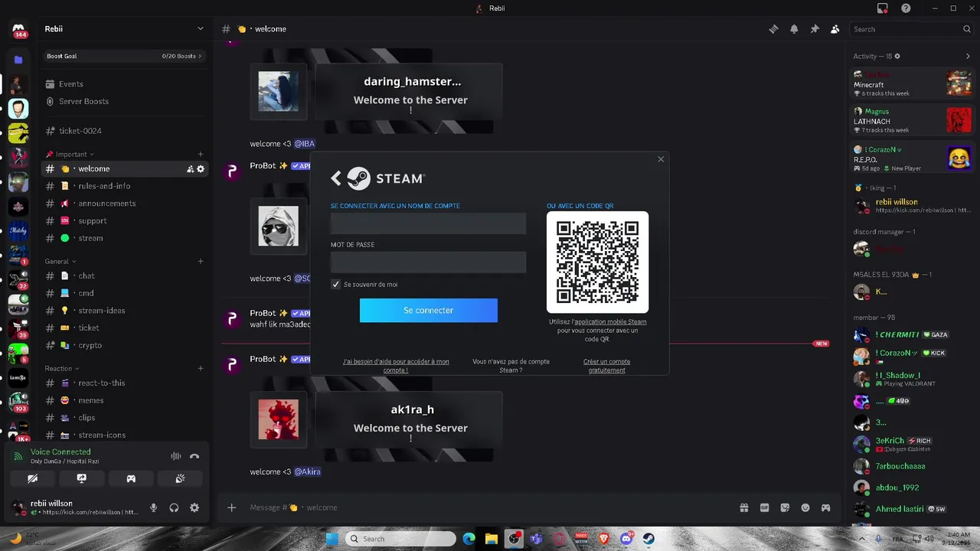Click the plus attachment button in message bar

(232, 507)
